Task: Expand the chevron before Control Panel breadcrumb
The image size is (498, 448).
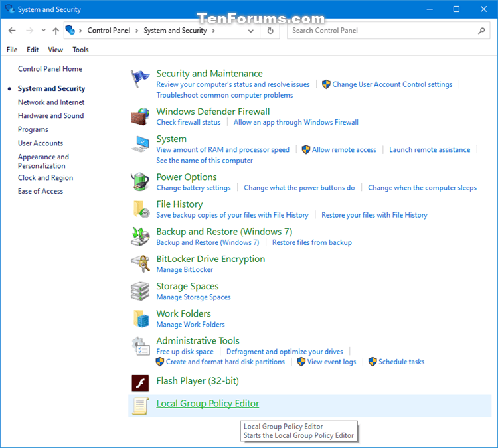Action: click(80, 31)
